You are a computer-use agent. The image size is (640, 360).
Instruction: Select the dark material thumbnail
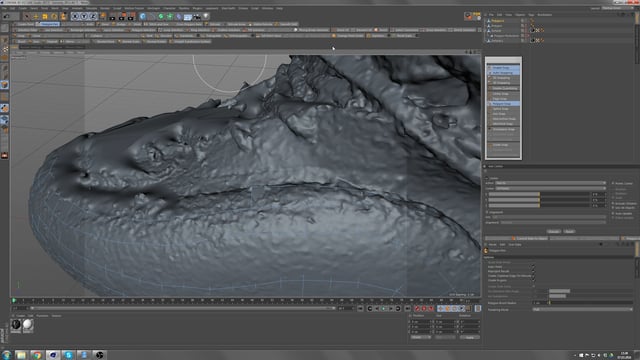pos(16,324)
